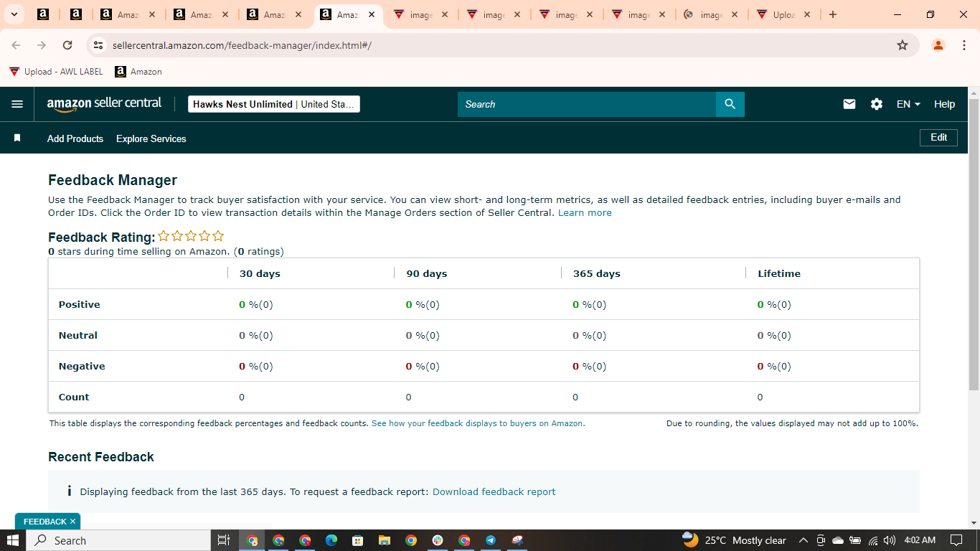The width and height of the screenshot is (980, 551).
Task: Click the Windows taskbar search box
Action: coord(119,540)
